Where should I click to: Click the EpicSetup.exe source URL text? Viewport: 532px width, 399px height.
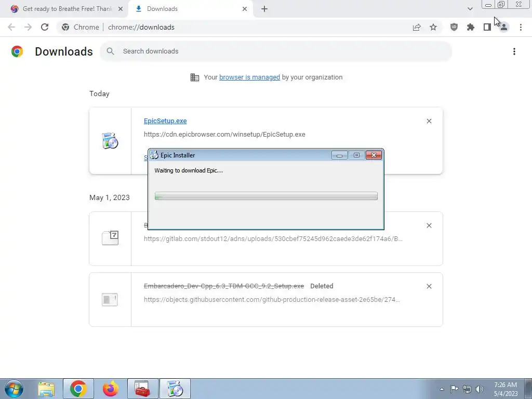[x=224, y=135]
